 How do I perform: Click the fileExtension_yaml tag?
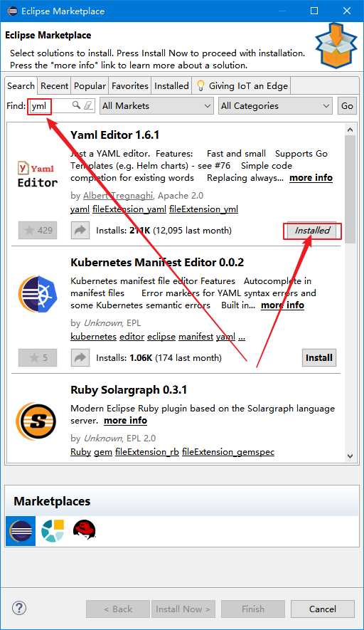(129, 209)
